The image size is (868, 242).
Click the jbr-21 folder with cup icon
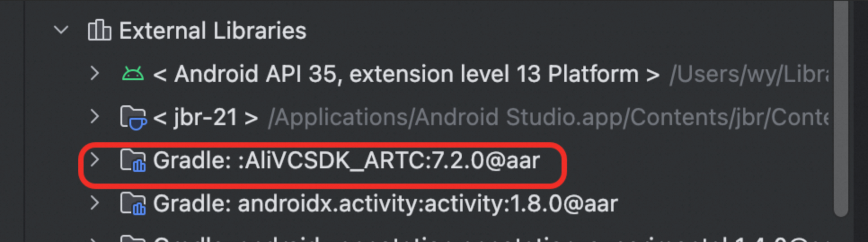[x=133, y=117]
